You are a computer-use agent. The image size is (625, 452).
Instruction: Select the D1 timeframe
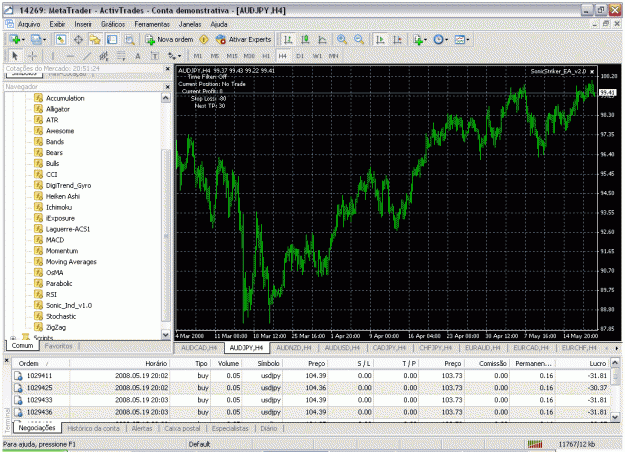tap(300, 56)
